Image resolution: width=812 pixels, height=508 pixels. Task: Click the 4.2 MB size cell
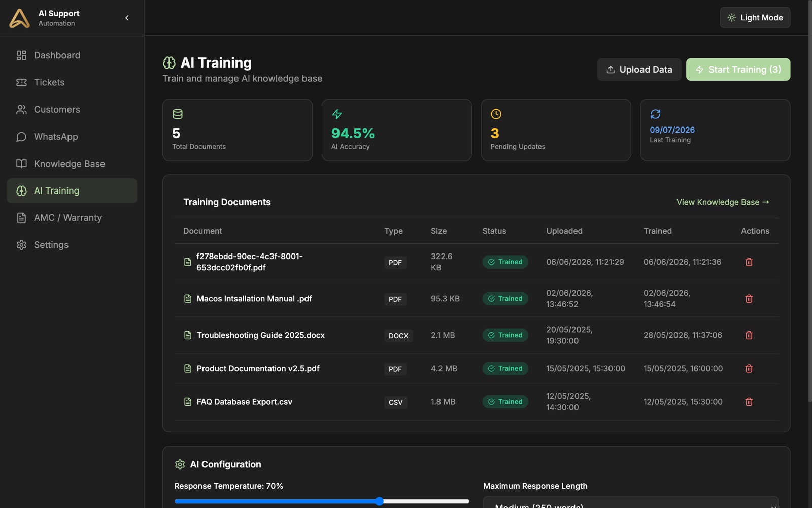pyautogui.click(x=444, y=369)
